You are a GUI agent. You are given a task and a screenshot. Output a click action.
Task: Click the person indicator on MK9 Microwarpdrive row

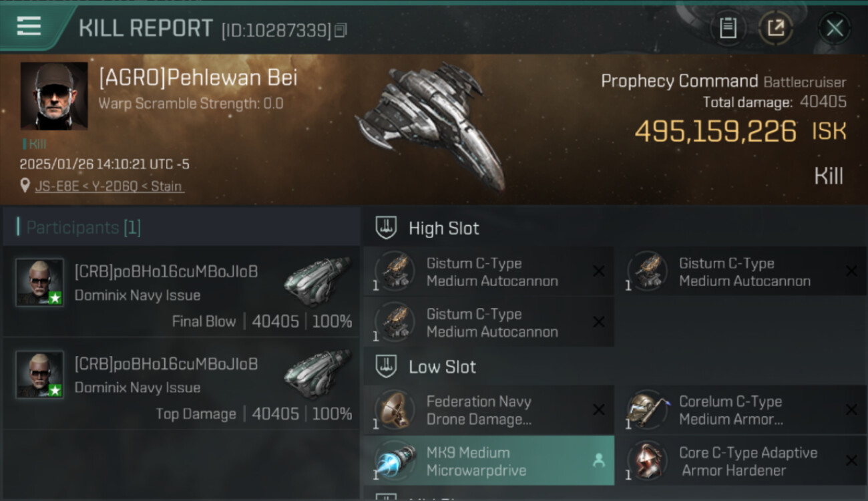pyautogui.click(x=599, y=461)
